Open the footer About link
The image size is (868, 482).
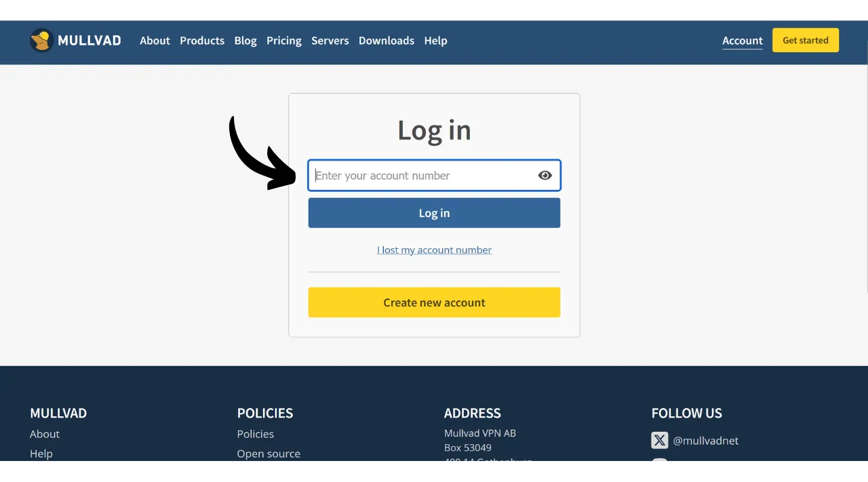[x=45, y=434]
